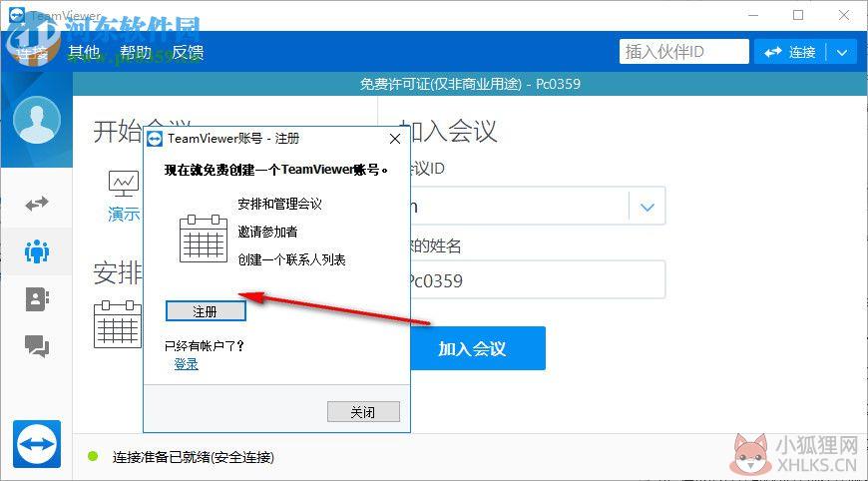The image size is (868, 481).
Task: Select the remote control arrows sidebar icon
Action: [37, 204]
